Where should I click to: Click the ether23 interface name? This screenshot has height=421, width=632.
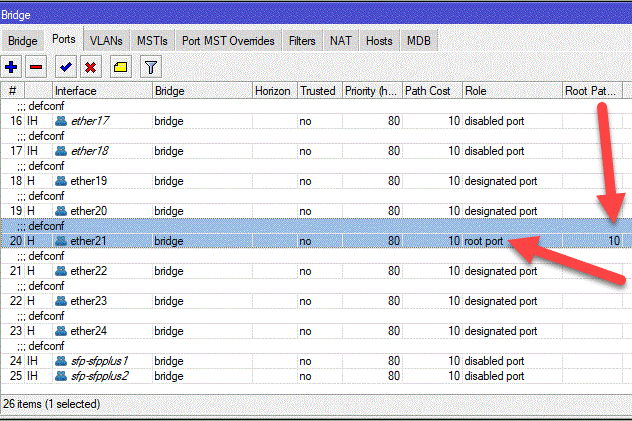[x=89, y=301]
